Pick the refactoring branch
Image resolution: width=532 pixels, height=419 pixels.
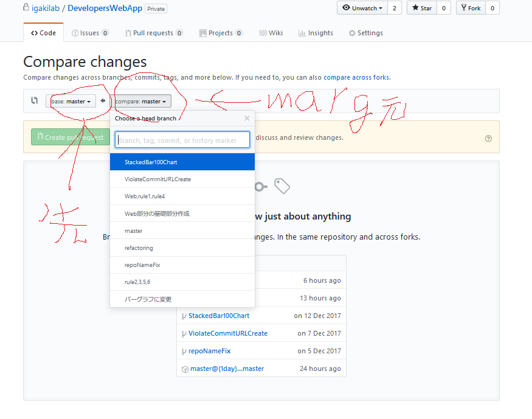pyautogui.click(x=182, y=248)
